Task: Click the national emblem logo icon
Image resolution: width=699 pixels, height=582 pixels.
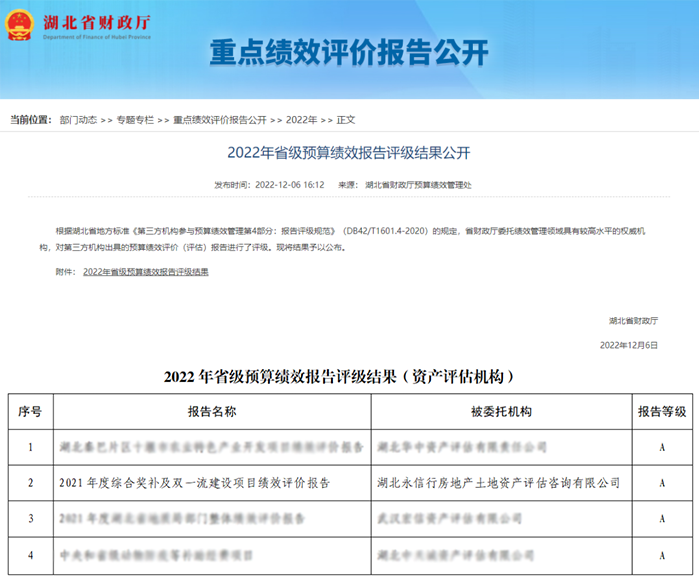Action: point(19,25)
